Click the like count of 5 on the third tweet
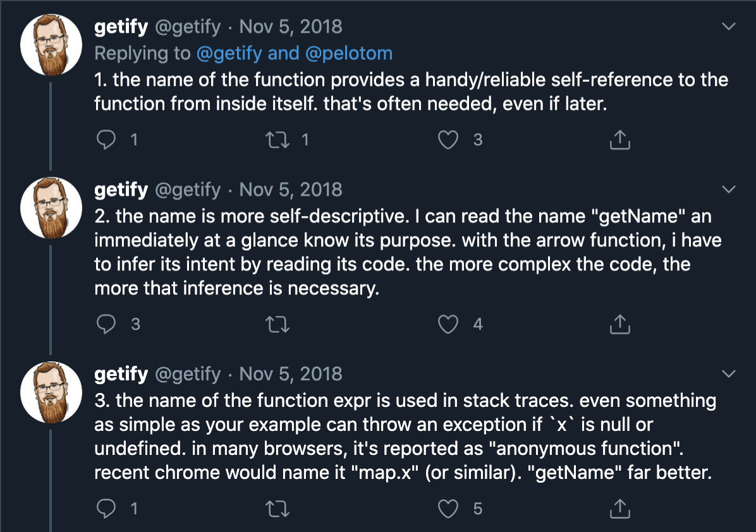The height and width of the screenshot is (532, 756). point(478,509)
